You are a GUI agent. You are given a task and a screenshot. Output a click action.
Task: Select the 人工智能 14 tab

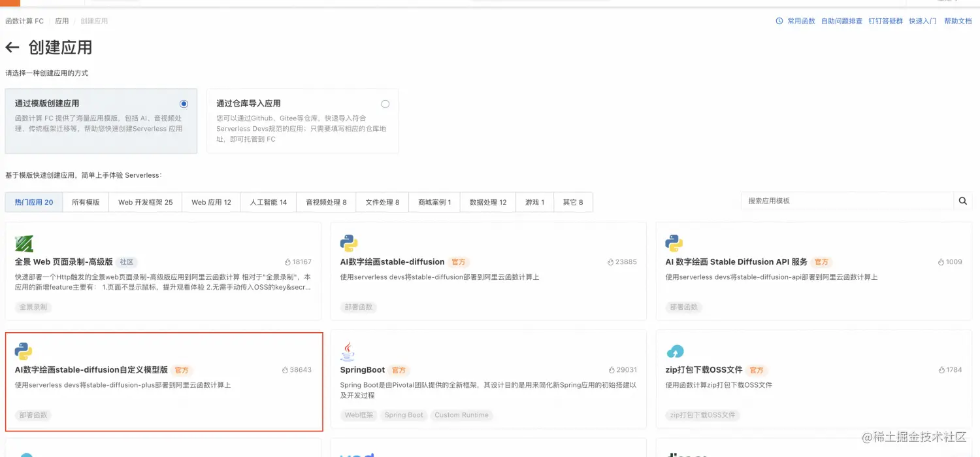(x=269, y=202)
